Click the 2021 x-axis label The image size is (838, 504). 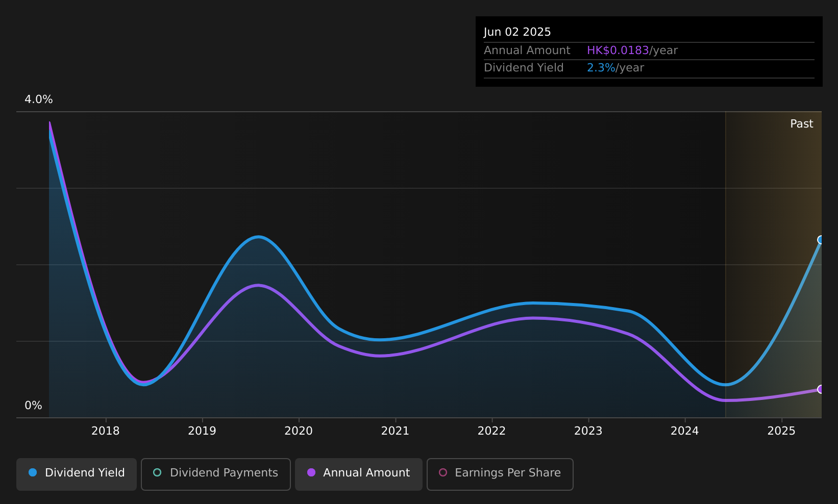point(396,431)
